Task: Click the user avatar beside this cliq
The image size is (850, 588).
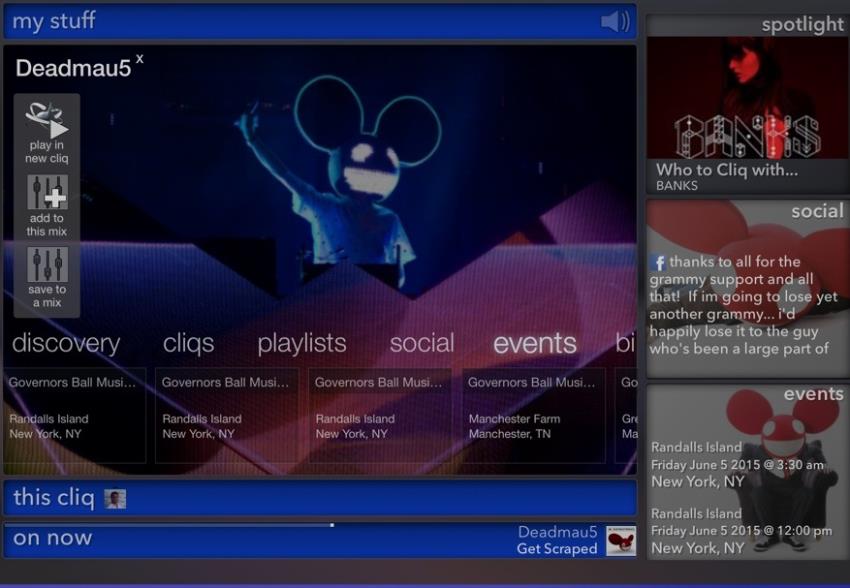Action: pyautogui.click(x=115, y=499)
